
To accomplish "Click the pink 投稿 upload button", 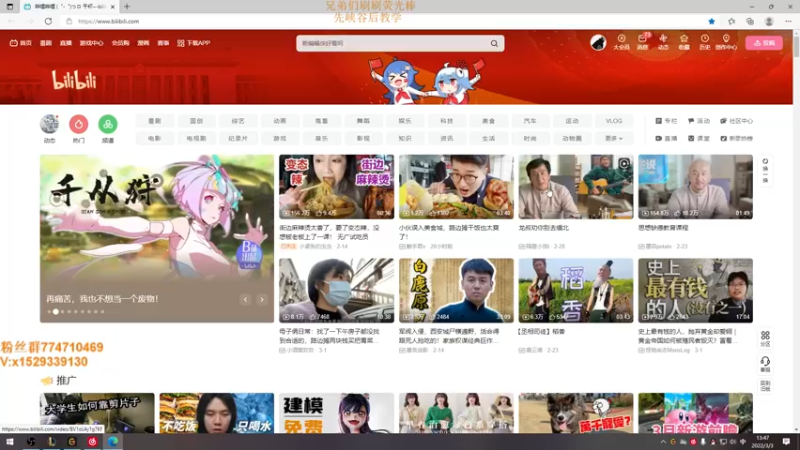I will [x=764, y=43].
